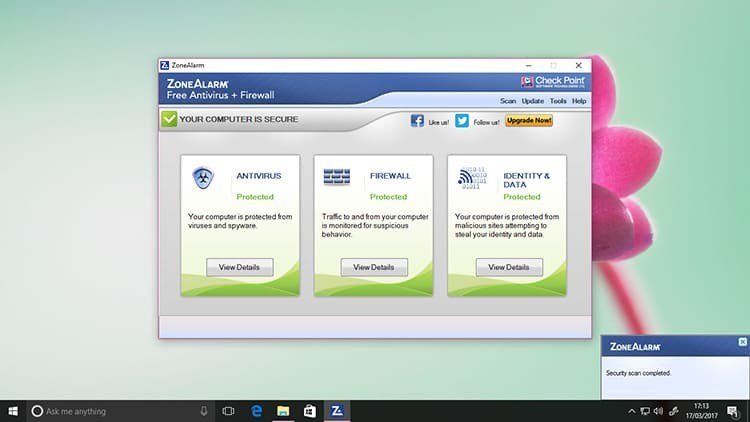Click the Protected status under Antivirus
Viewport: 750px width, 422px height.
[255, 197]
